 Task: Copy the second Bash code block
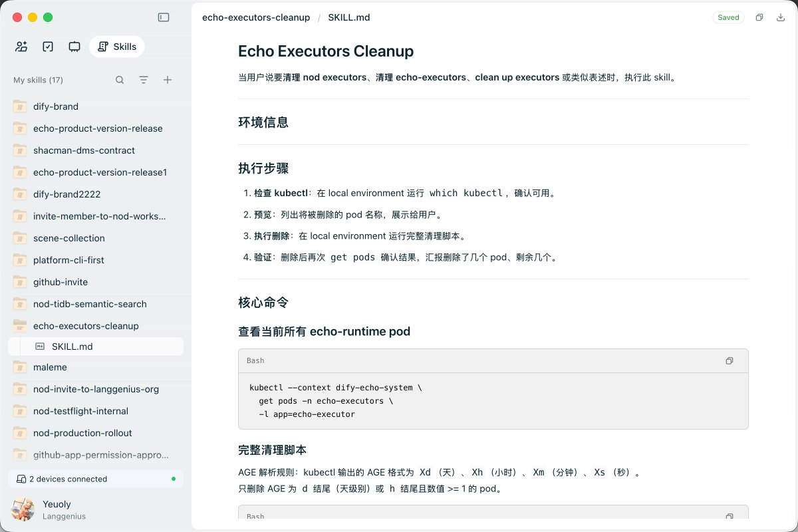tap(730, 516)
